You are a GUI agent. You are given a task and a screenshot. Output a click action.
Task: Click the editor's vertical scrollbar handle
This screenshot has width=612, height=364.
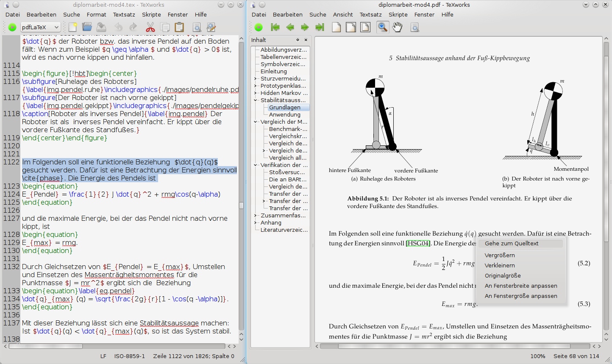[x=241, y=206]
